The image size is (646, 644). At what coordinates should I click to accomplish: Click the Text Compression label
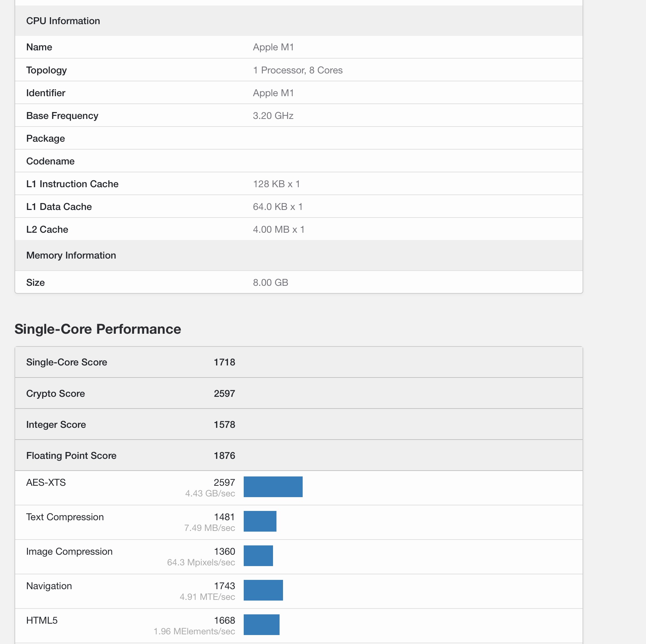click(65, 517)
